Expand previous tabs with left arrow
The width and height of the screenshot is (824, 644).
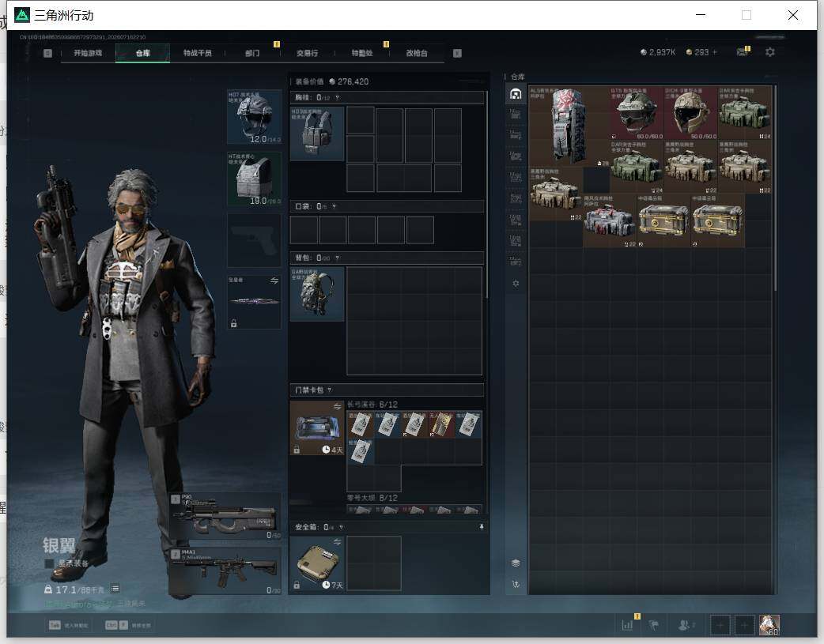pyautogui.click(x=47, y=53)
